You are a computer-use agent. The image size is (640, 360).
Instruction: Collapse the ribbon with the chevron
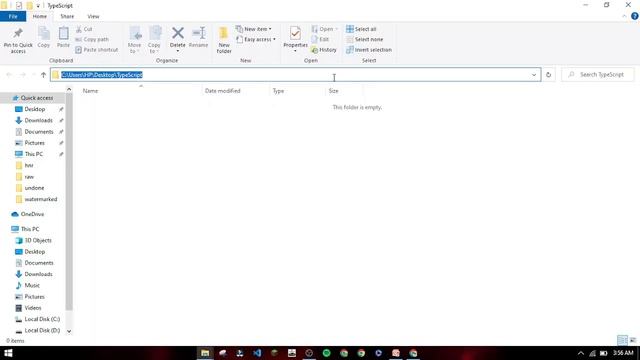tap(624, 16)
